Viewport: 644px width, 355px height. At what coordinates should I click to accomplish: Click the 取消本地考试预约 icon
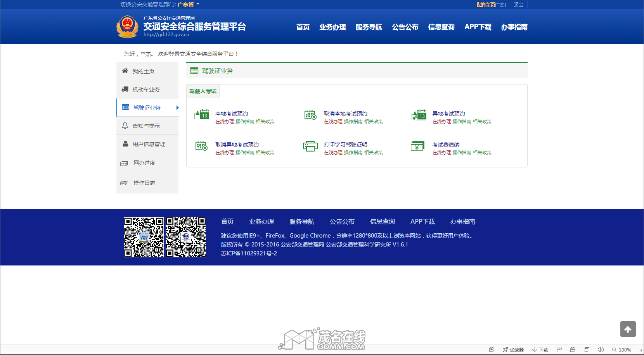tap(310, 114)
